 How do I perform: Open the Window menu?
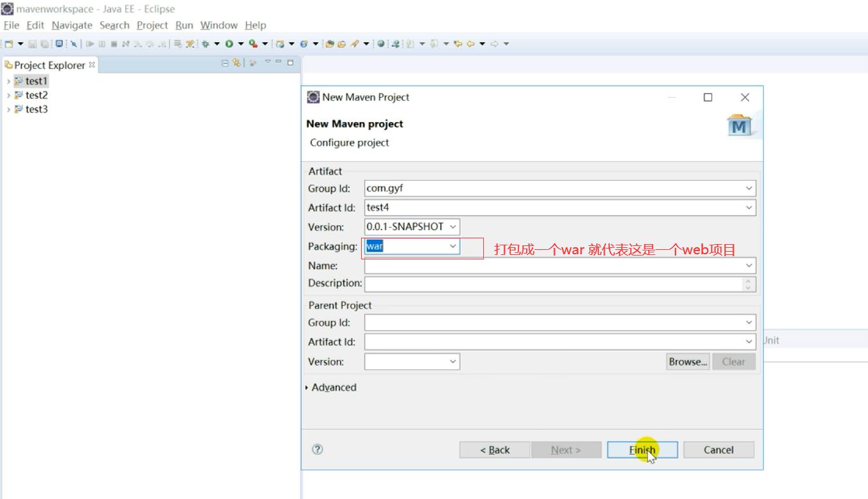coord(219,25)
